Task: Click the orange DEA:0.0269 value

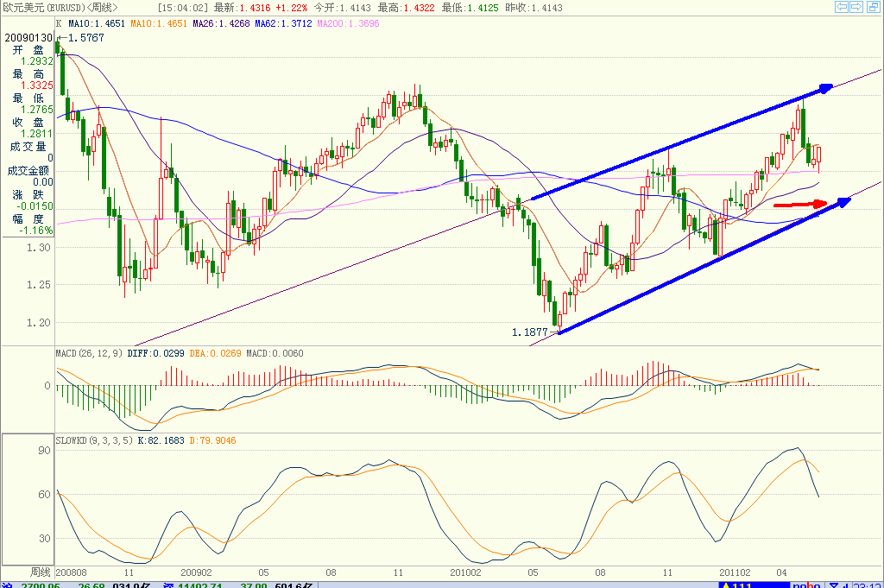Action: [x=215, y=353]
